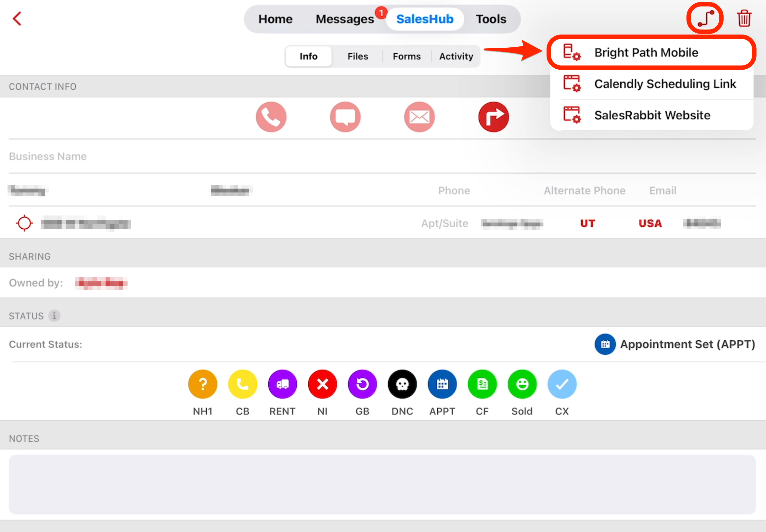Open the Messages tab
The width and height of the screenshot is (766, 532).
pyautogui.click(x=345, y=19)
